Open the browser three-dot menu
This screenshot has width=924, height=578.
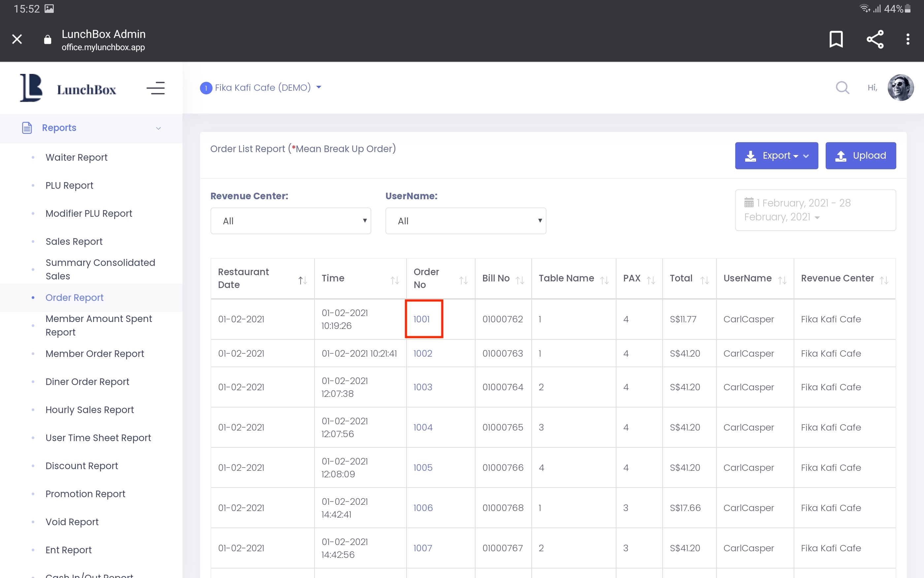click(907, 39)
